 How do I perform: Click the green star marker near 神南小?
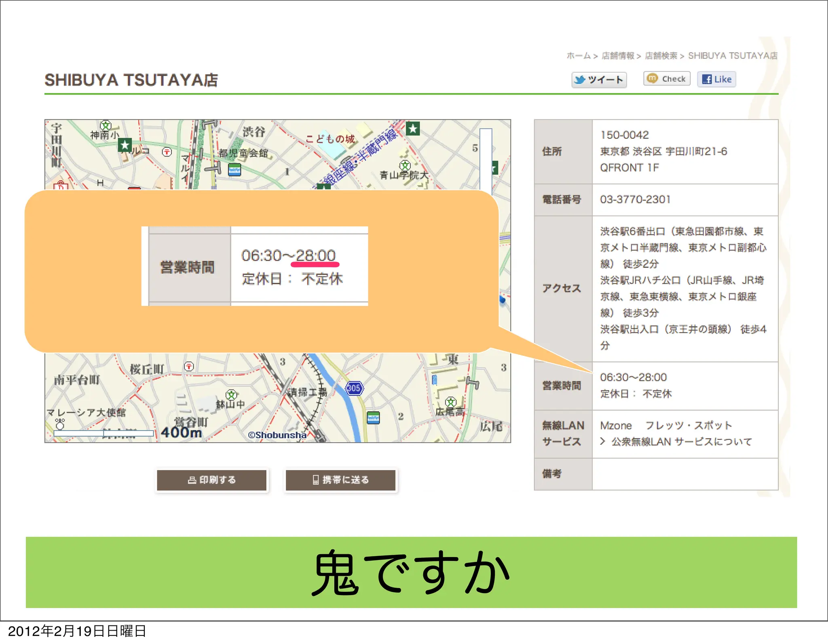pyautogui.click(x=125, y=145)
